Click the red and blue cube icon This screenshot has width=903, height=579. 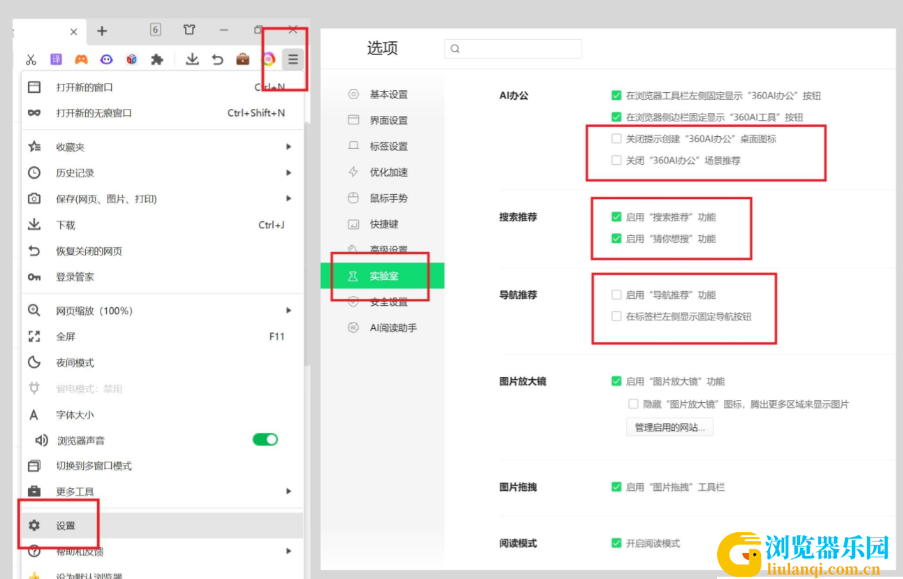pos(132,59)
